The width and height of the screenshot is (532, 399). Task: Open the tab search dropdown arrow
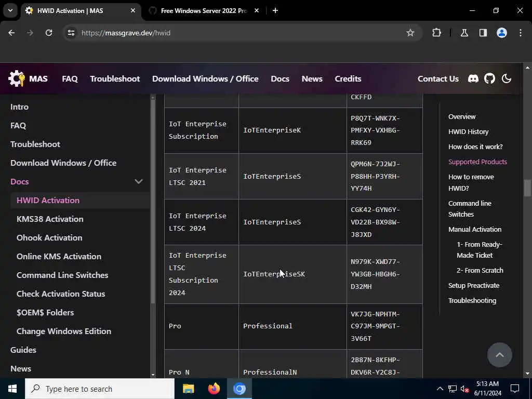10,10
